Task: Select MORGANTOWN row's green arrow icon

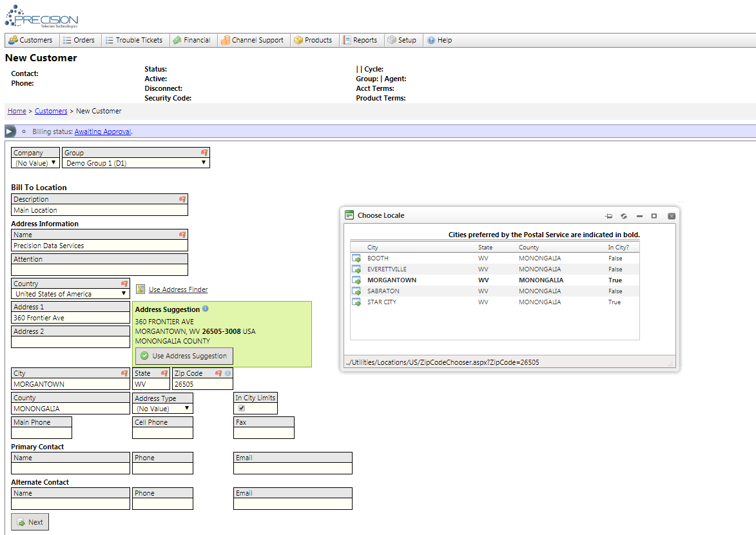Action: coord(356,280)
